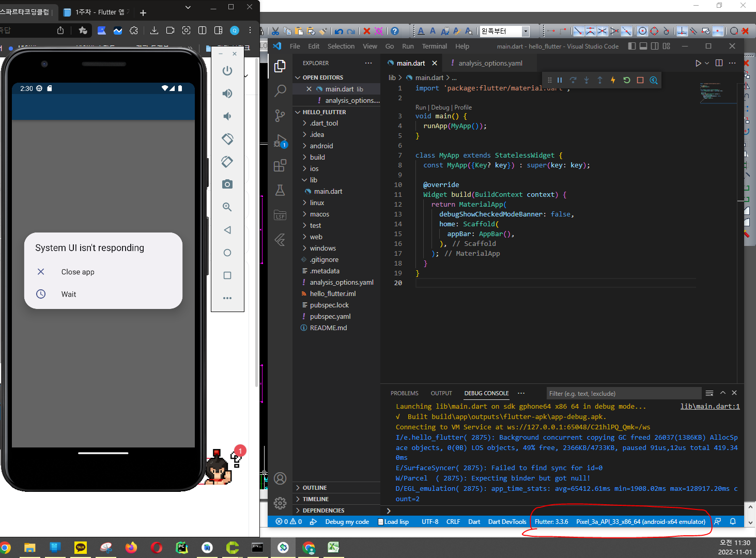Viewport: 756px width, 558px height.
Task: Open the Source Control view
Action: click(280, 116)
